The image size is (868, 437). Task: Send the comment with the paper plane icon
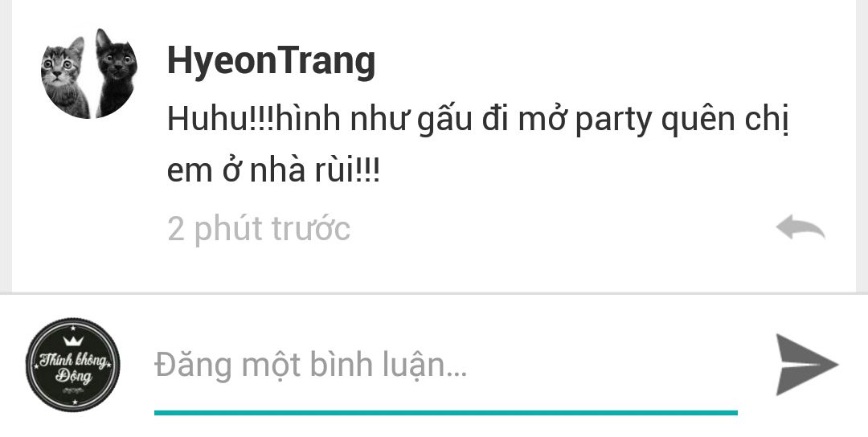pyautogui.click(x=807, y=365)
